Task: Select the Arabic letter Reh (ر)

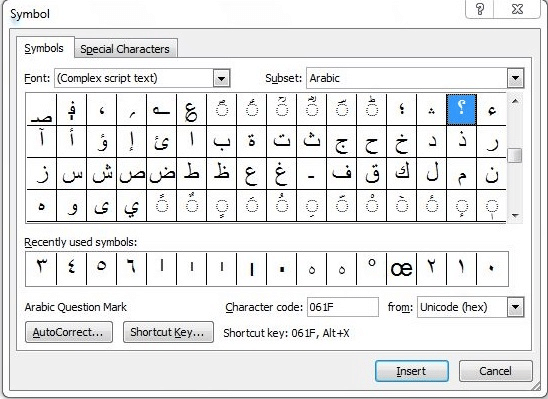Action: pyautogui.click(x=491, y=142)
